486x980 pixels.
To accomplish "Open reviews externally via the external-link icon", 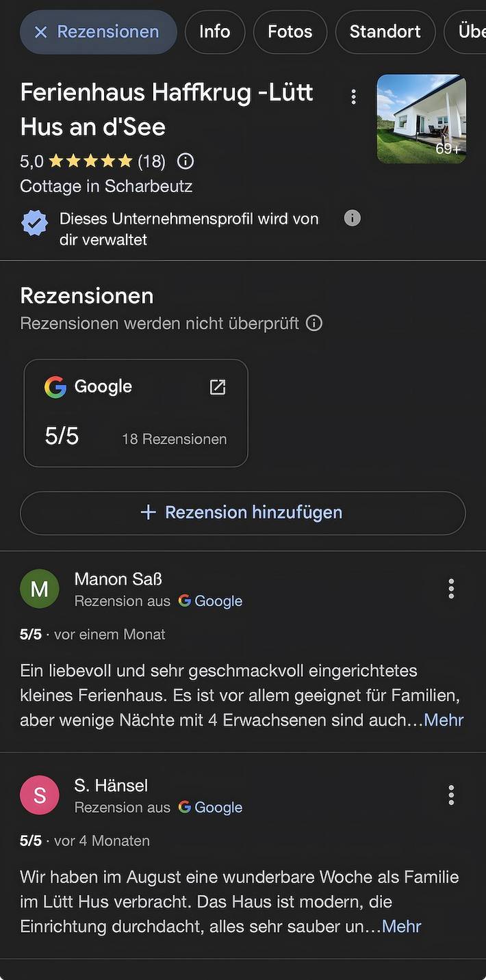I will click(217, 386).
